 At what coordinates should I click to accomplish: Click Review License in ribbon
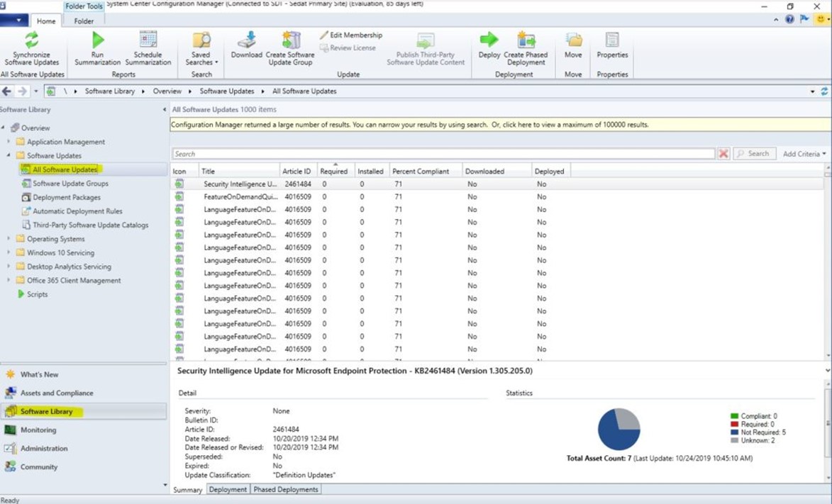(348, 47)
